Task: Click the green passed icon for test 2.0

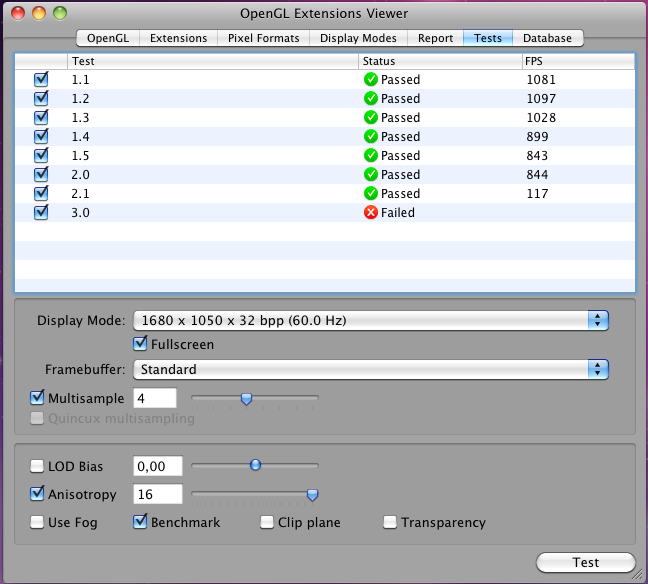Action: (x=371, y=174)
